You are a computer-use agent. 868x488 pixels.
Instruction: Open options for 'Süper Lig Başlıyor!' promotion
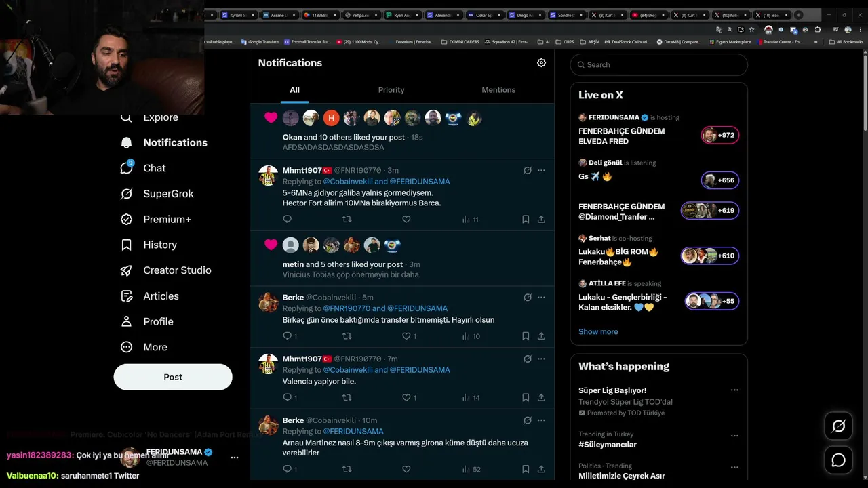tap(734, 390)
